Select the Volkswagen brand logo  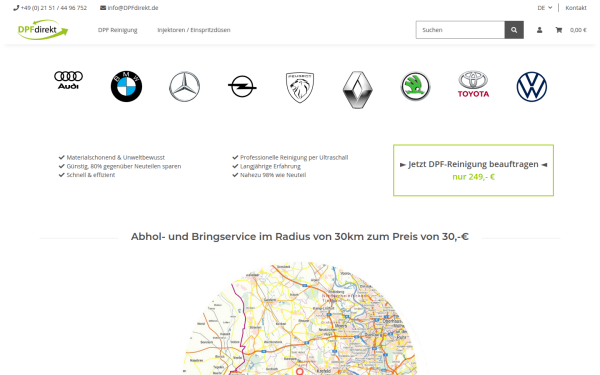pos(532,86)
